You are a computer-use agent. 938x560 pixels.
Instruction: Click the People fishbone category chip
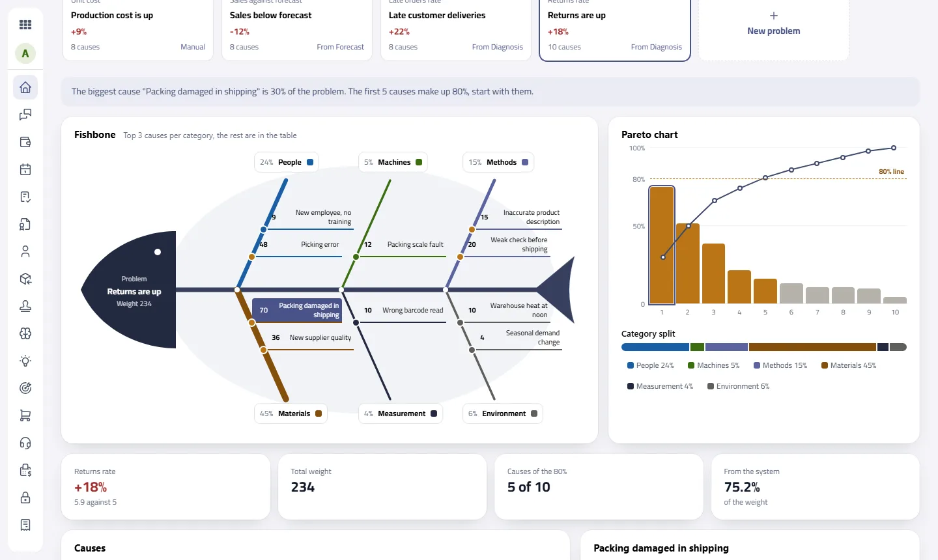pos(286,162)
